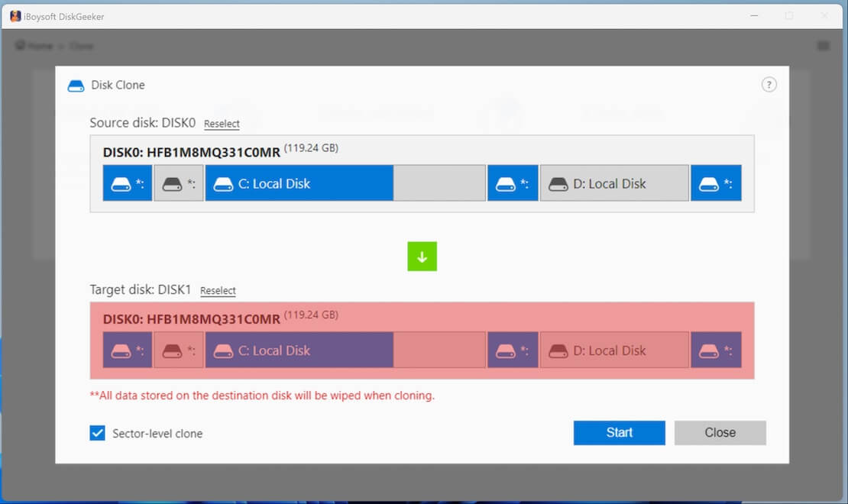Click the unallocated gray space after C: in the source disk
The image size is (848, 504).
coord(439,183)
